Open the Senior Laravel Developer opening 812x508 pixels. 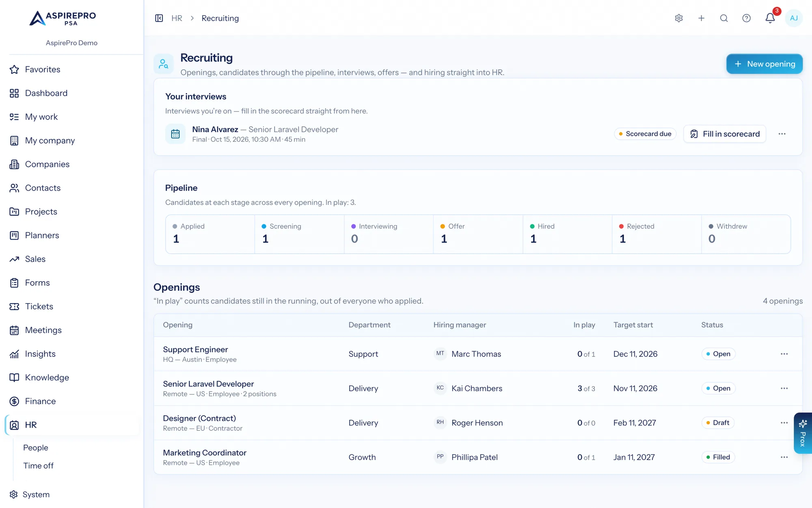208,384
